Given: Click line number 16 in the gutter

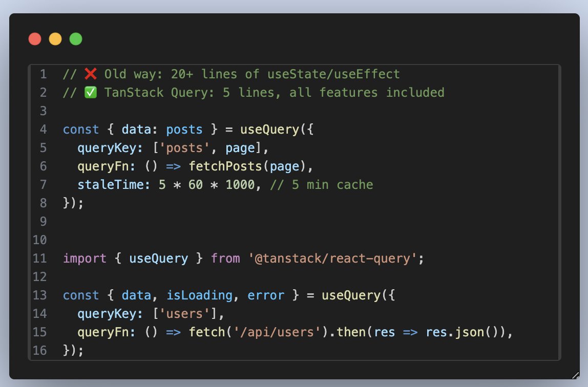Looking at the screenshot, I should [x=40, y=350].
